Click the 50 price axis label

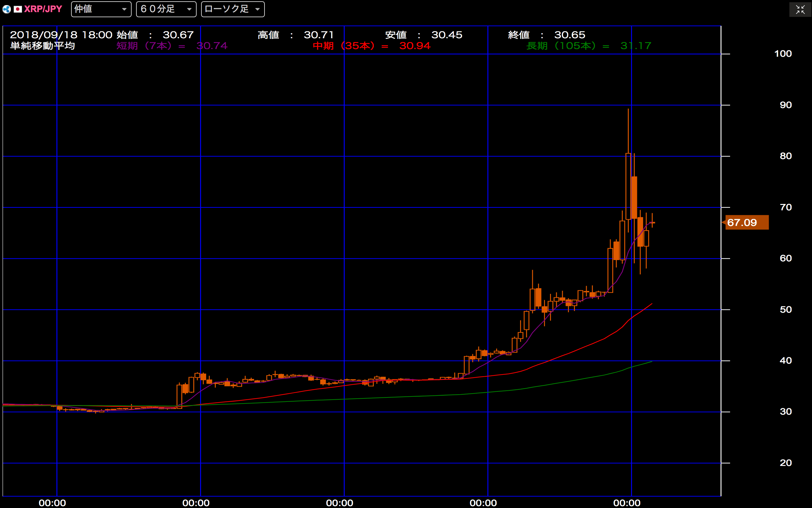(x=786, y=310)
